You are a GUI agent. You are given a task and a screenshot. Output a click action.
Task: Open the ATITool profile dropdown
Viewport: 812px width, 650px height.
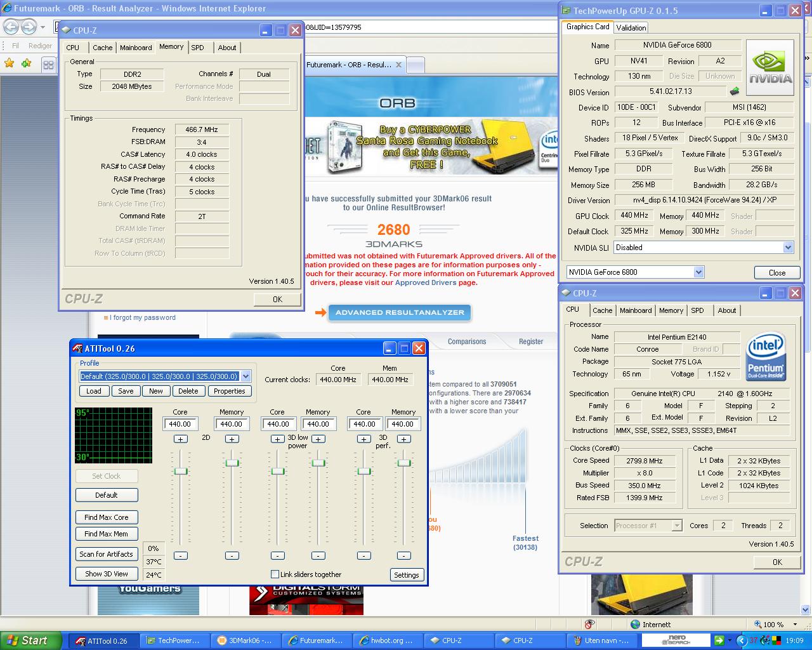(246, 376)
